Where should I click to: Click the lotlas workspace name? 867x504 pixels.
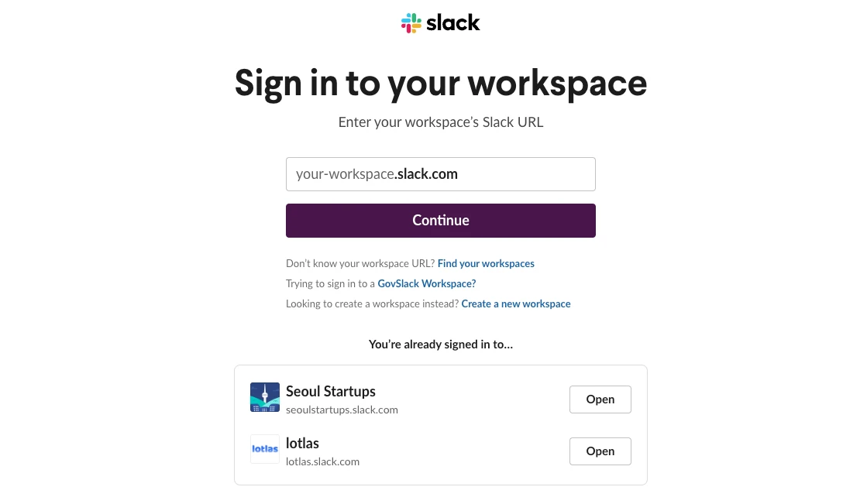(302, 443)
